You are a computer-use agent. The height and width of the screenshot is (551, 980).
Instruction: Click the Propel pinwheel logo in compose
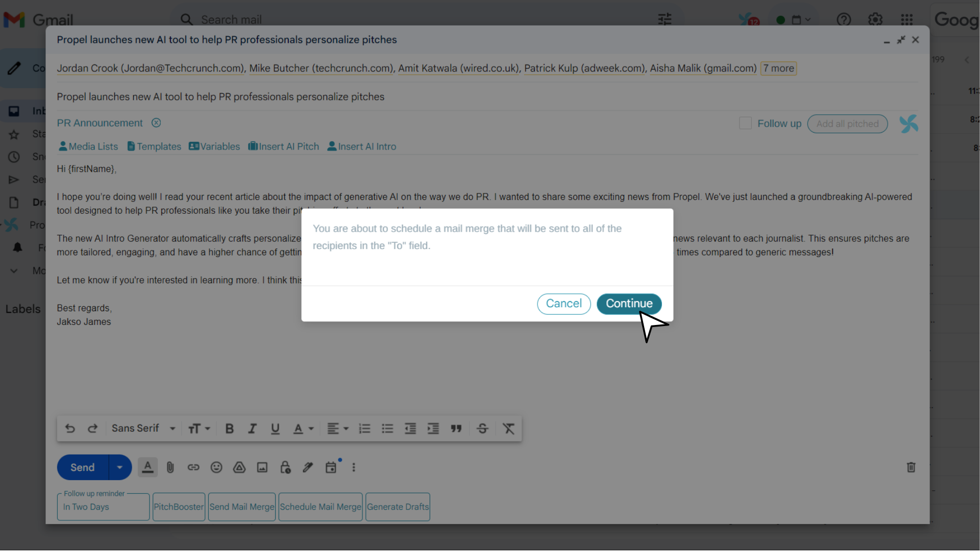pyautogui.click(x=909, y=124)
